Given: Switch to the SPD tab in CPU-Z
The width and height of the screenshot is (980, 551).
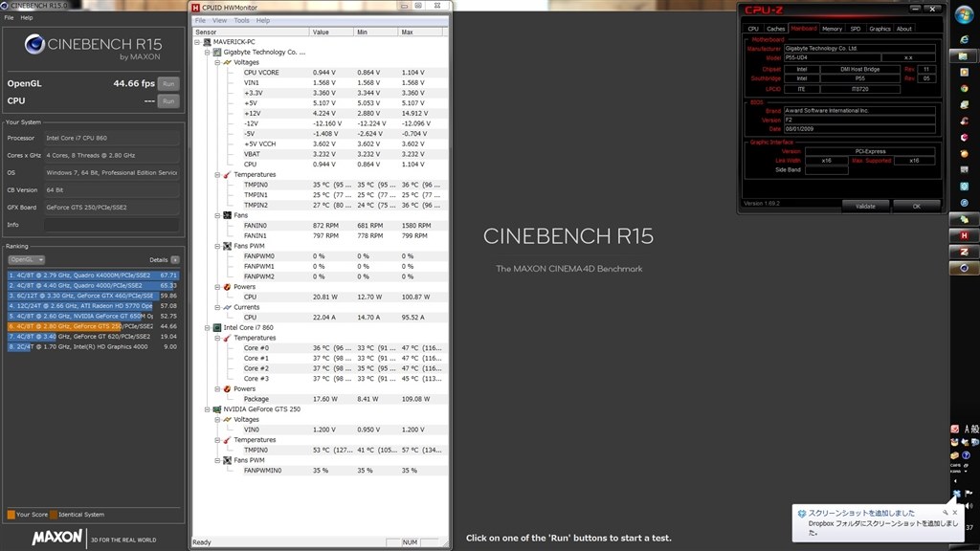Looking at the screenshot, I should point(856,29).
